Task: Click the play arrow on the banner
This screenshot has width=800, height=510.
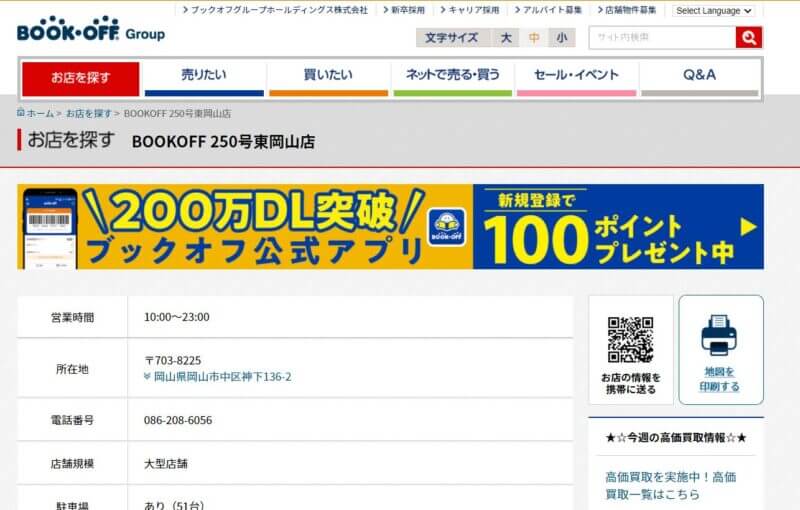Action: pos(748,227)
